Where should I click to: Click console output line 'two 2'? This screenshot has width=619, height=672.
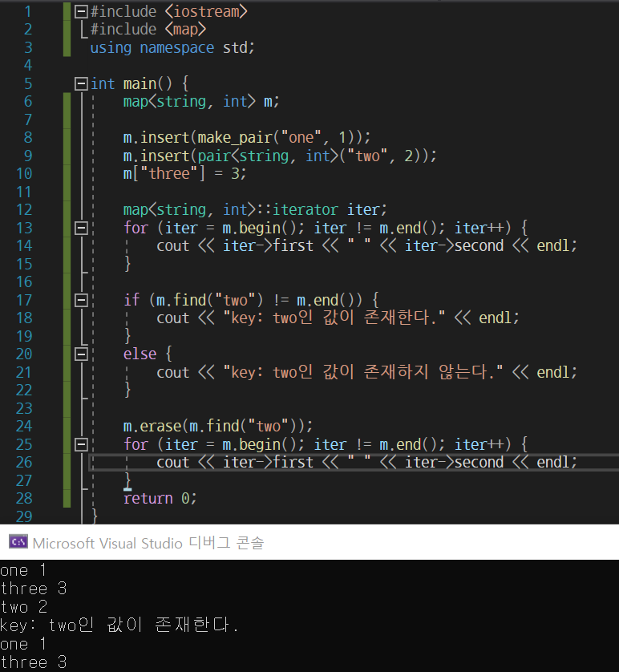(23, 607)
